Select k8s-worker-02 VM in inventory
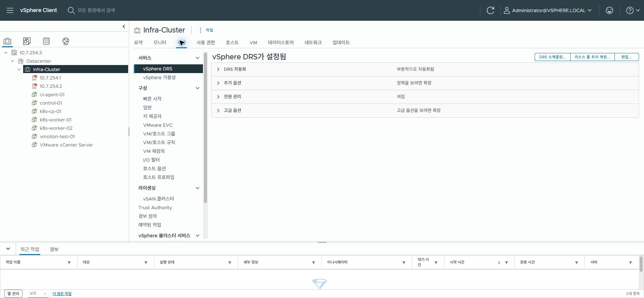Viewport: 644px width, 298px height. pyautogui.click(x=56, y=128)
